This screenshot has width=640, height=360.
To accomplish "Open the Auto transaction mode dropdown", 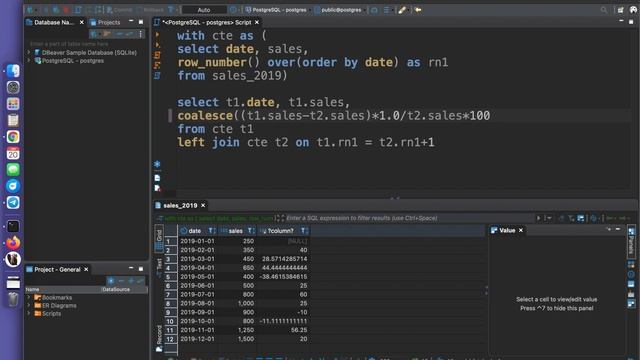I will (204, 10).
